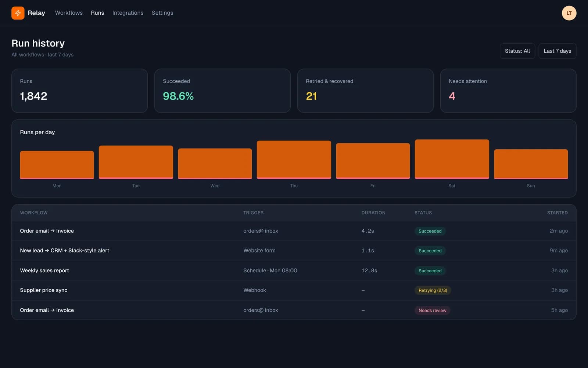Open the Last 7 days range filter
The width and height of the screenshot is (588, 368).
point(557,51)
